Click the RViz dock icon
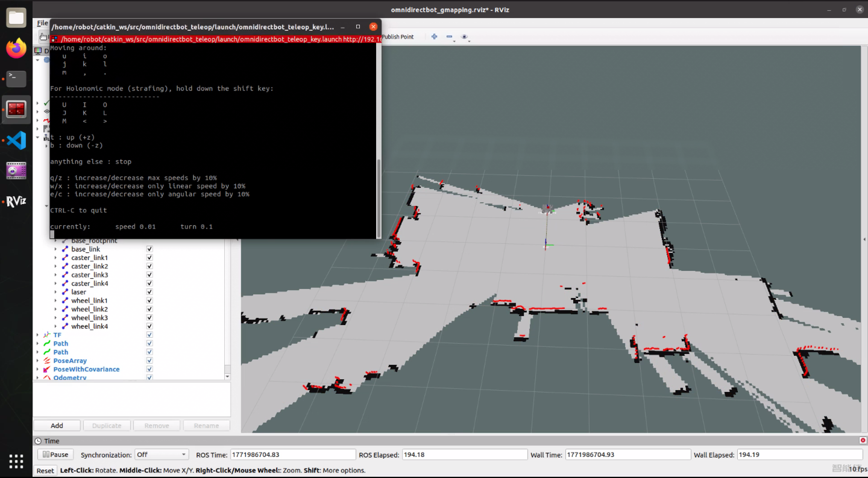Image resolution: width=868 pixels, height=478 pixels. click(x=16, y=201)
